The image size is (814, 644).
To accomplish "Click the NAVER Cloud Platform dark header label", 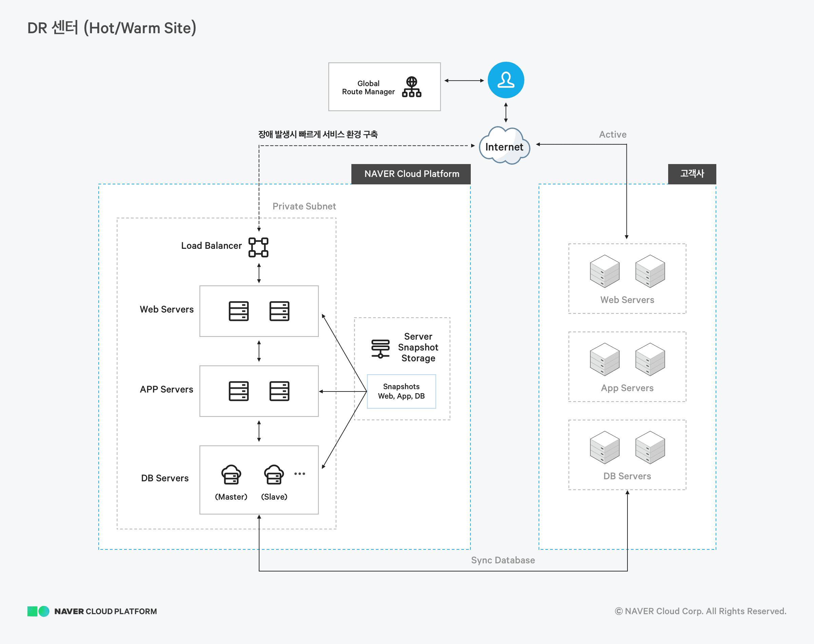I will pos(411,174).
